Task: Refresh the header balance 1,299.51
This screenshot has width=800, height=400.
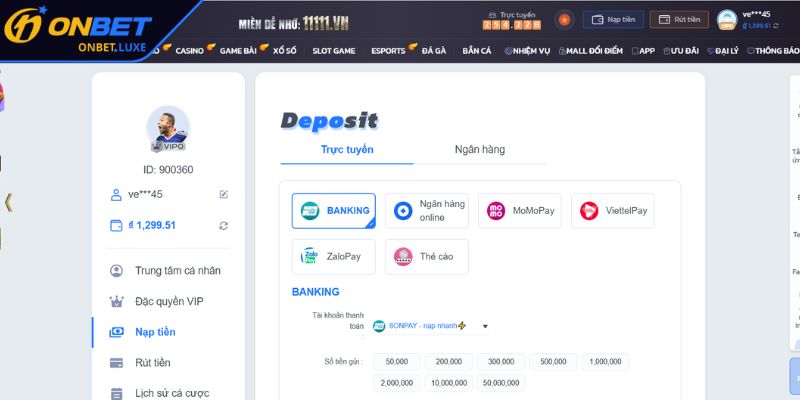Action: 776,26
